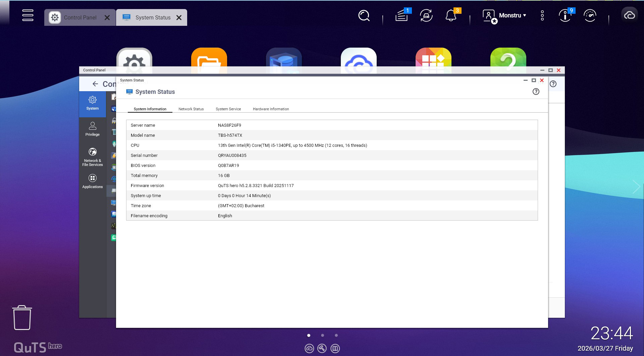Select Network & File Services category
The width and height of the screenshot is (644, 356).
tap(92, 157)
